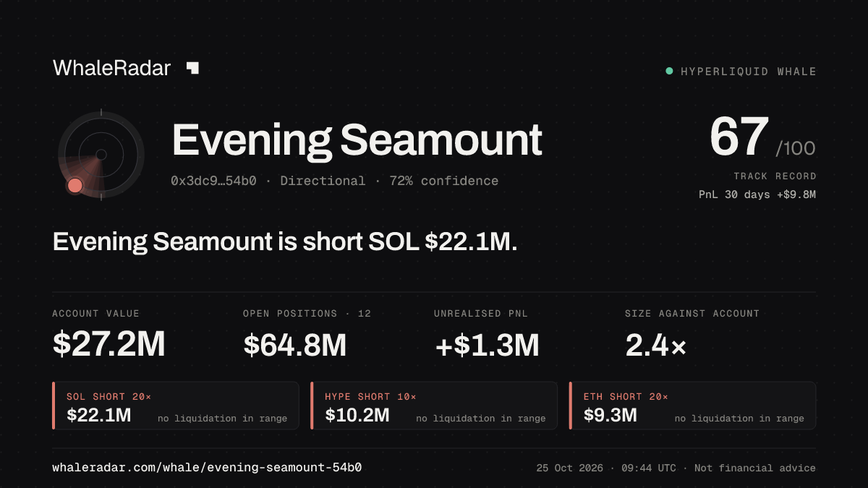This screenshot has width=868, height=488.
Task: Click the WhaleRadar square logo icon
Action: click(192, 68)
